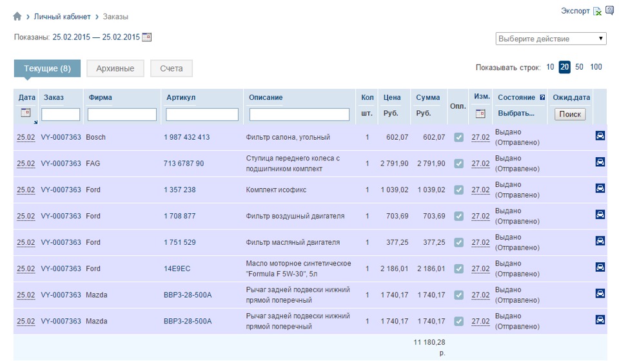Screen dimensions: 619x364
Task: Expand the Выбрать... state filter
Action: [516, 113]
